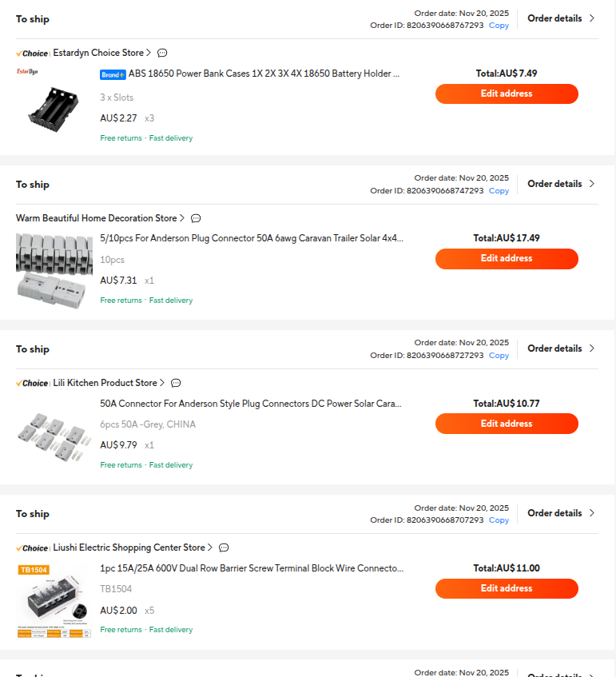Open Warm Beautiful Home Decoration Store arrow
This screenshot has width=616, height=677.
click(182, 217)
